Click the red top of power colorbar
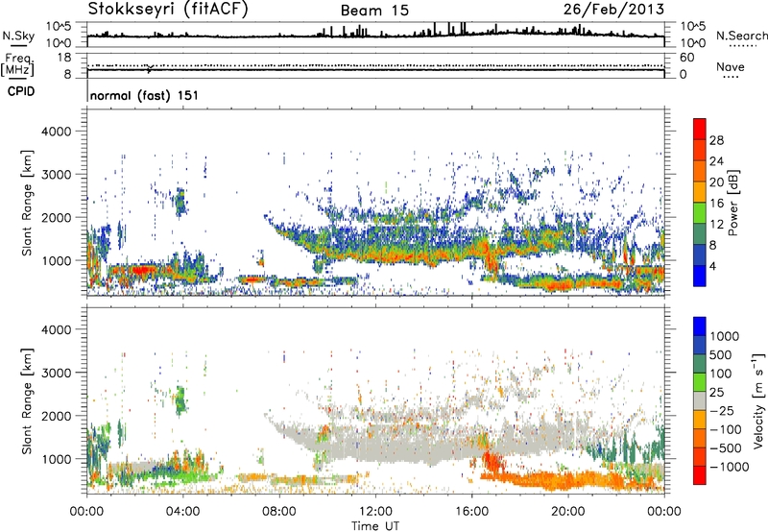Screen dimensions: 768x532 pos(700,129)
